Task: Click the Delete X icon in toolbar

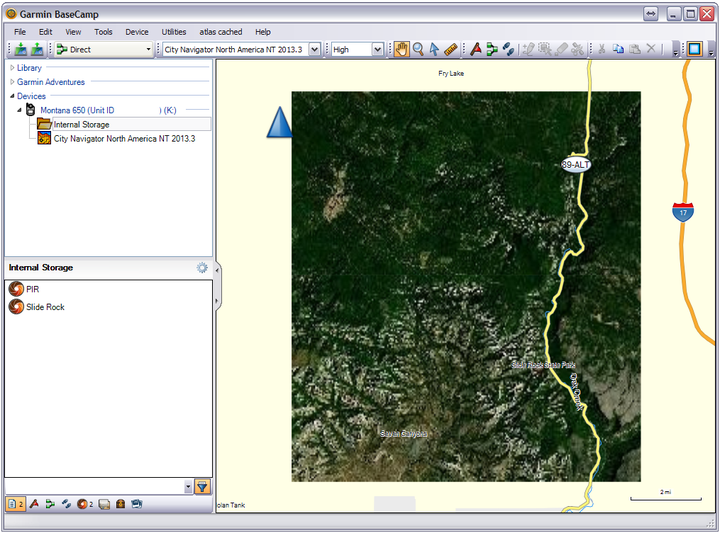Action: coord(651,48)
